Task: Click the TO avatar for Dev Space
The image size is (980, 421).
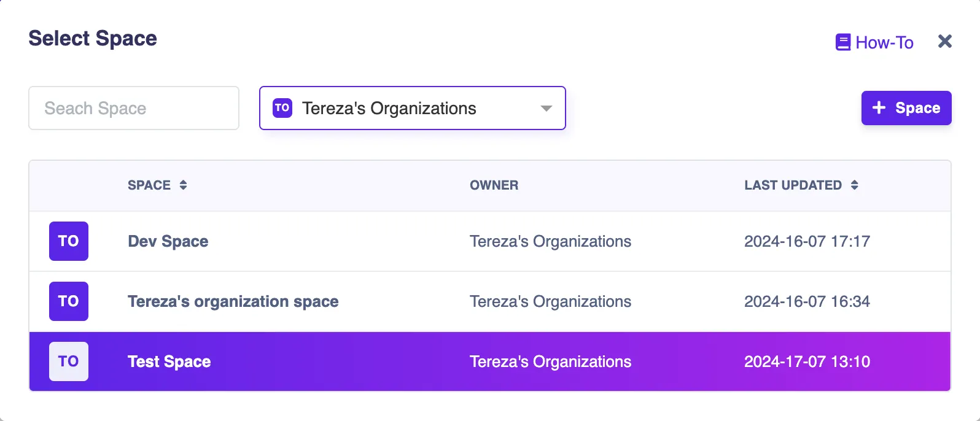Action: 69,241
